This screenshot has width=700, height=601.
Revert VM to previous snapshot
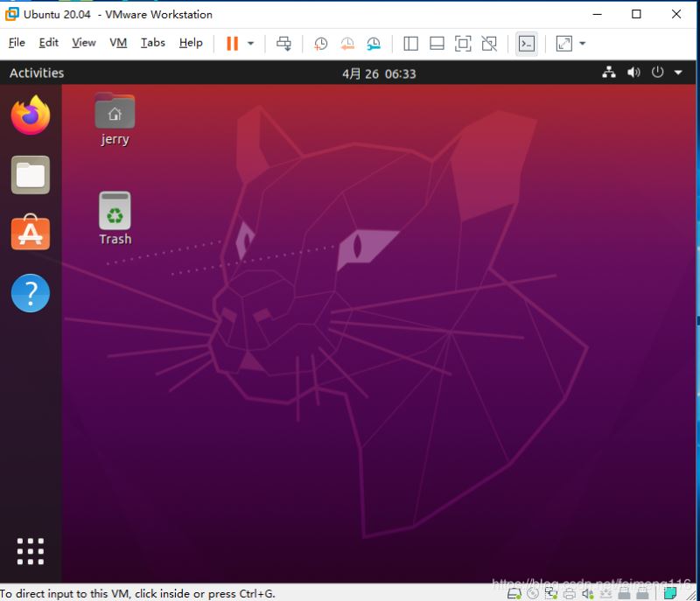[347, 43]
